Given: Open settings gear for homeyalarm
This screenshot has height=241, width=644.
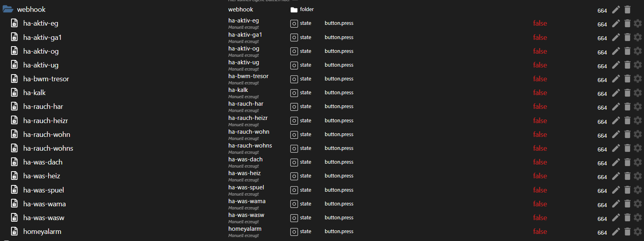Looking at the screenshot, I should point(638,232).
